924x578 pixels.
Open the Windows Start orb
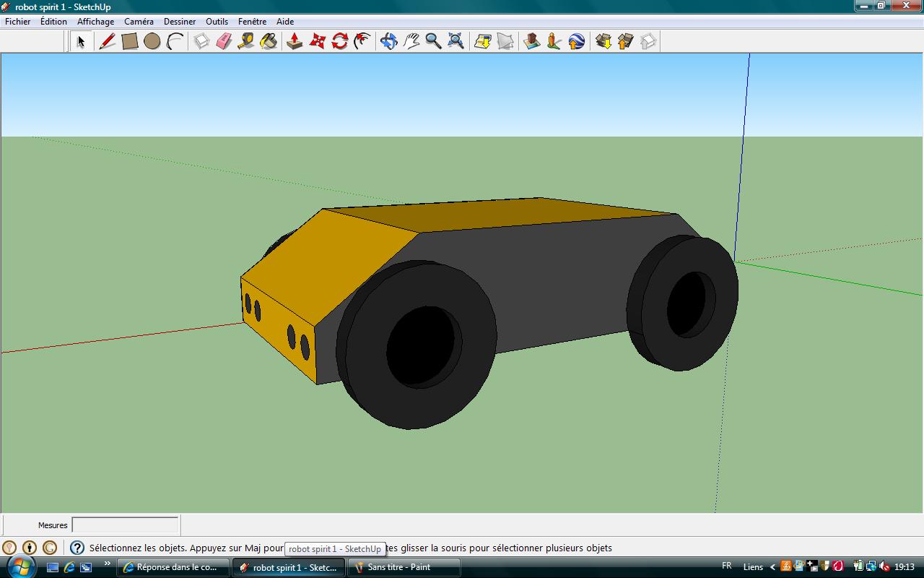[20, 567]
